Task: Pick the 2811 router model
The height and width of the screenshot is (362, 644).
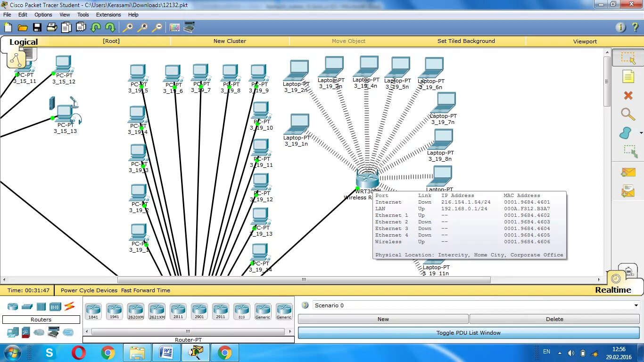Action: 178,311
